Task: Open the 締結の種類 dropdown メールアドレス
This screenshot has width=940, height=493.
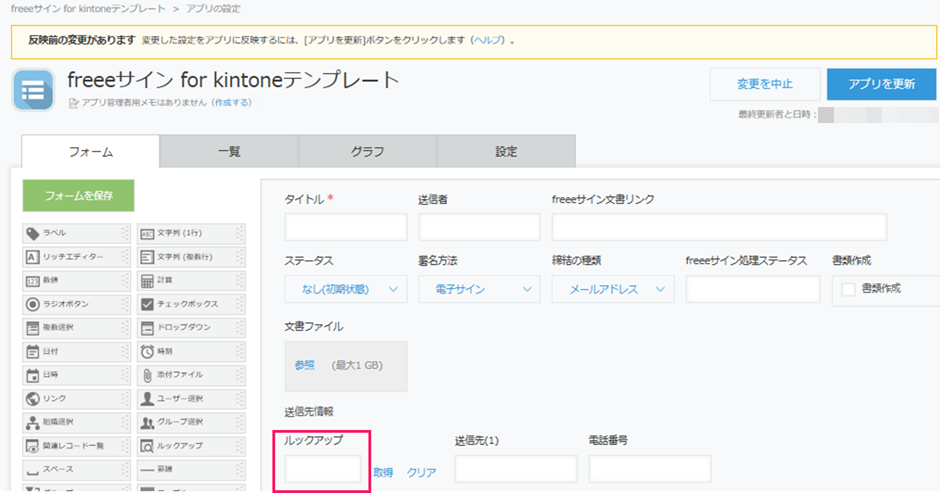Action: (x=613, y=289)
